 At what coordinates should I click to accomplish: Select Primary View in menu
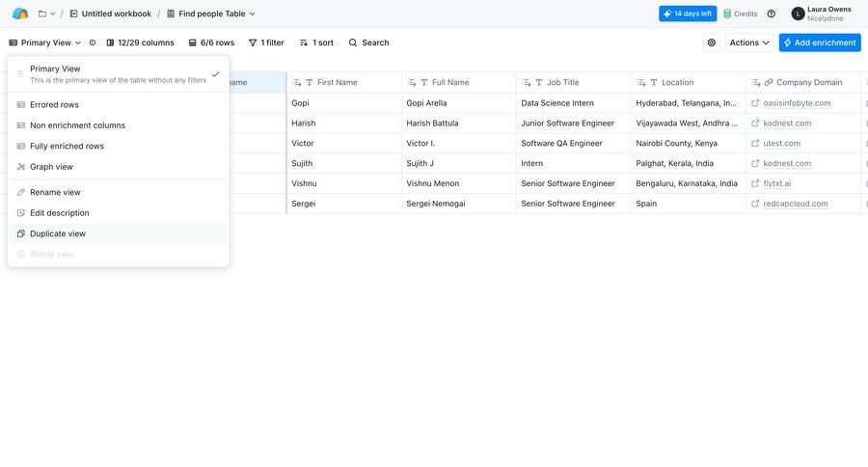(x=118, y=74)
